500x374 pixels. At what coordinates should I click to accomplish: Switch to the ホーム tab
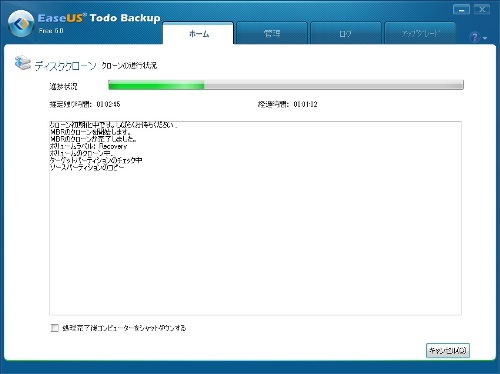[198, 33]
